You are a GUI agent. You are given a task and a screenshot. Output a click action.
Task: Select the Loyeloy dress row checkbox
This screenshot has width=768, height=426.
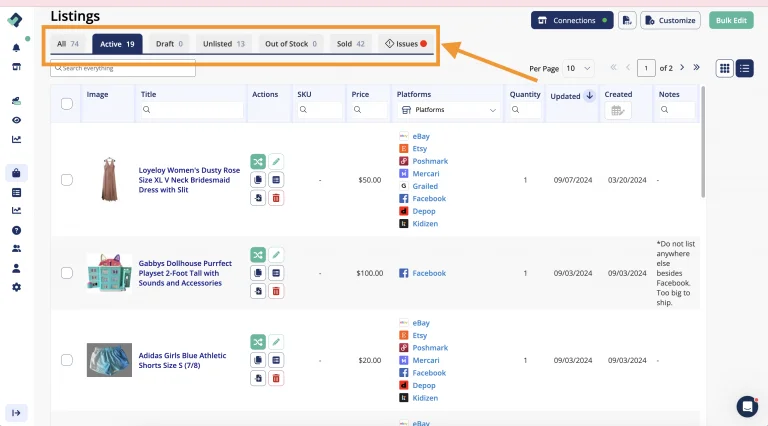(x=67, y=180)
